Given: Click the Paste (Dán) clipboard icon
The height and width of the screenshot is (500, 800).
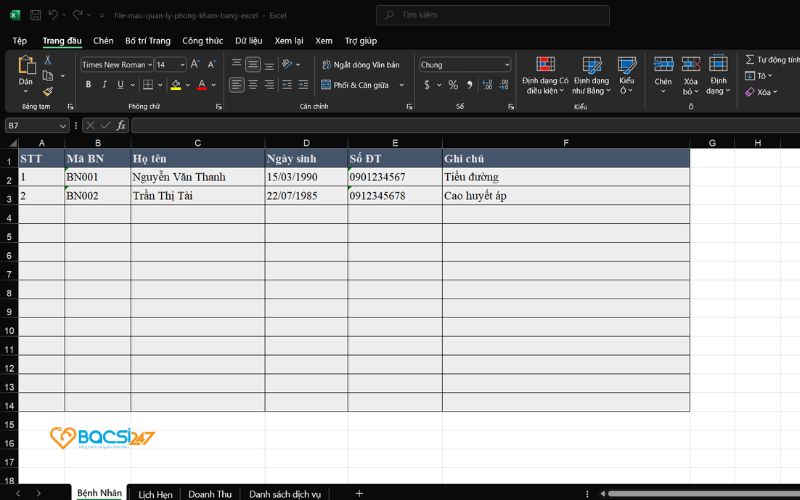Looking at the screenshot, I should (x=26, y=65).
